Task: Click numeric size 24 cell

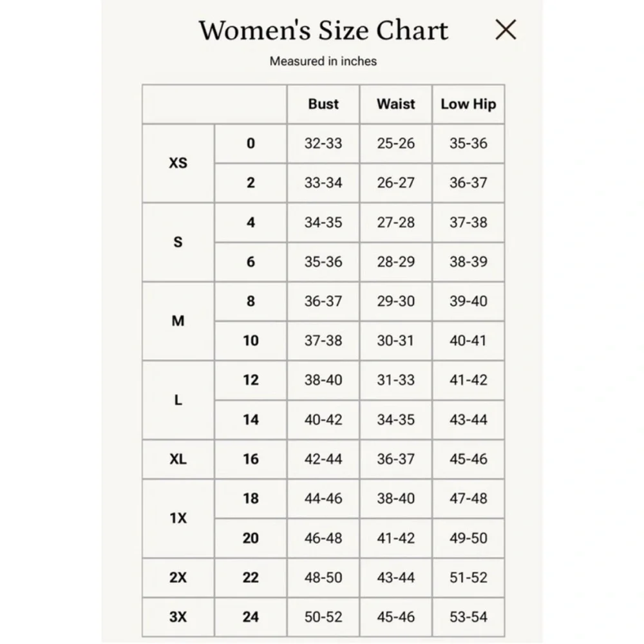Action: pyautogui.click(x=251, y=616)
